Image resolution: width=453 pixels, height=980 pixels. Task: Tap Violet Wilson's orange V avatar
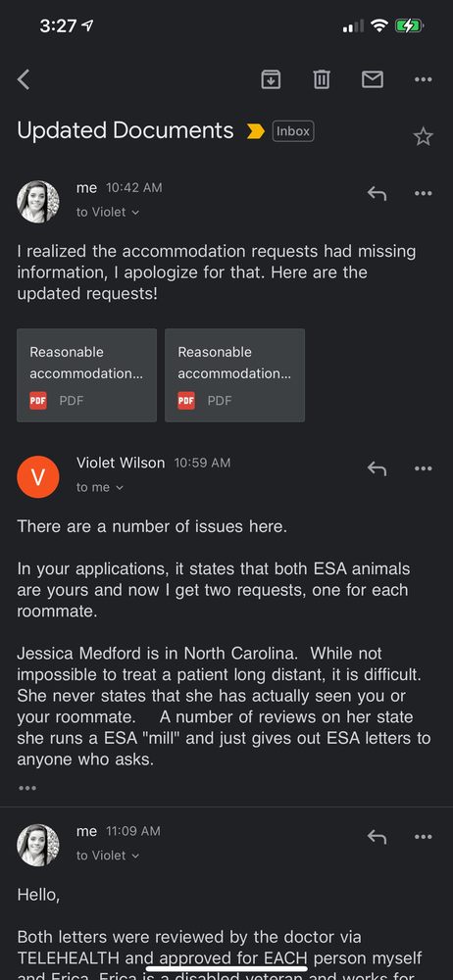38,477
